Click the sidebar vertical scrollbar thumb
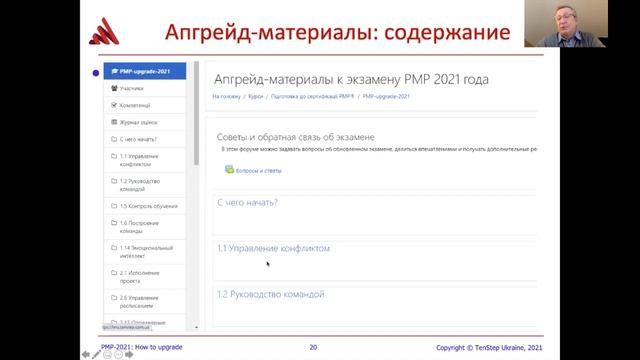This screenshot has height=360, width=640. click(x=196, y=113)
